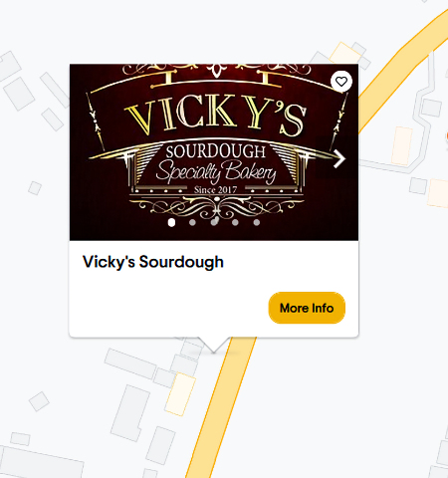Image resolution: width=448 pixels, height=478 pixels.
Task: Select small square gray building left of popup
Action: click(x=35, y=188)
